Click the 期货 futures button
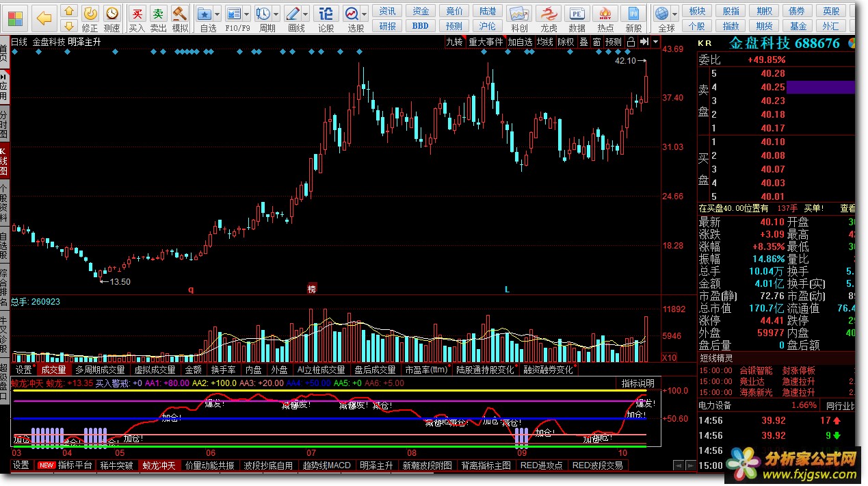 pyautogui.click(x=764, y=26)
